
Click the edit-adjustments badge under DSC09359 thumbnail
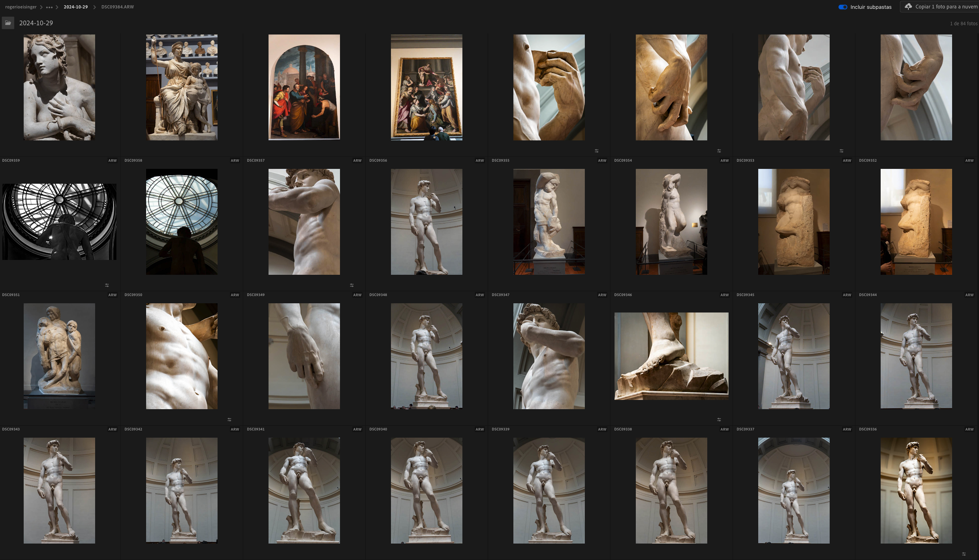pos(107,285)
